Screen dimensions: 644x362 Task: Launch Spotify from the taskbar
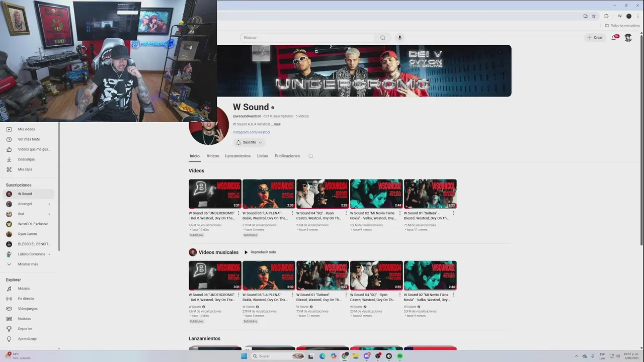pyautogui.click(x=400, y=356)
